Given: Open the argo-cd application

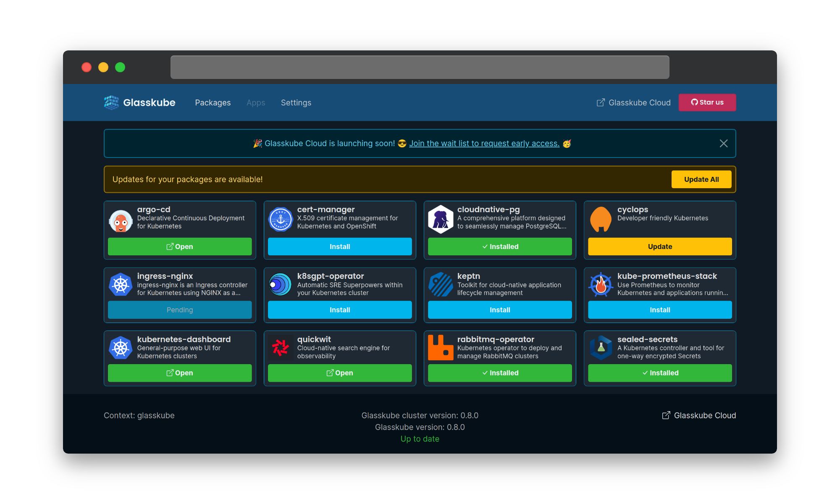Looking at the screenshot, I should pyautogui.click(x=180, y=247).
